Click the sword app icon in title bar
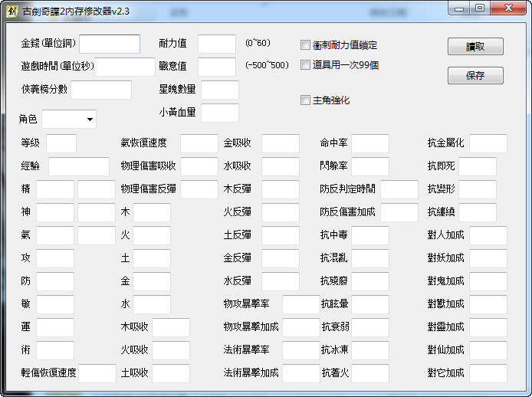 tap(12, 10)
